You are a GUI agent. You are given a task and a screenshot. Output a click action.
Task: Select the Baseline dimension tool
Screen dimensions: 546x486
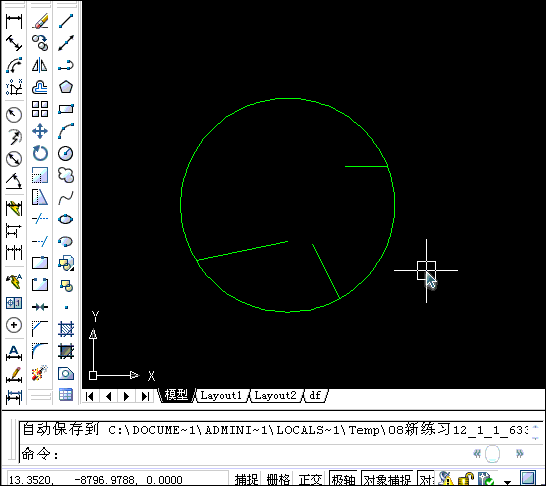(x=14, y=230)
